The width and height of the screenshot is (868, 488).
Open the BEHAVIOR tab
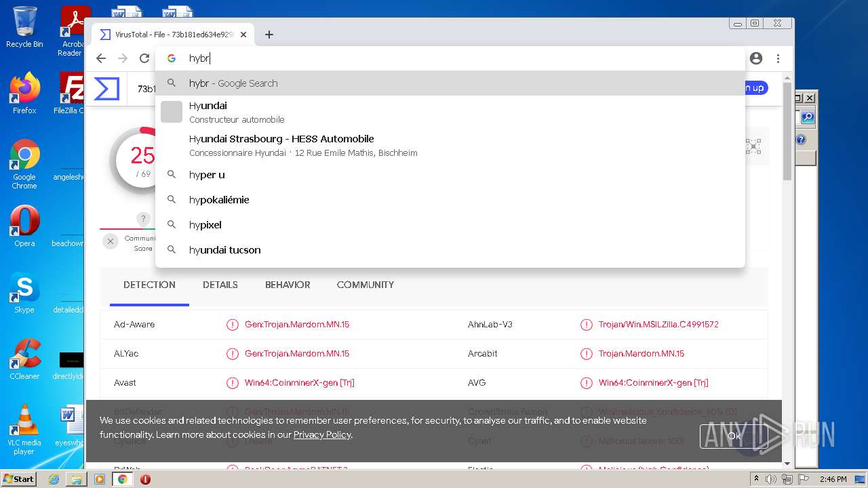pyautogui.click(x=288, y=285)
